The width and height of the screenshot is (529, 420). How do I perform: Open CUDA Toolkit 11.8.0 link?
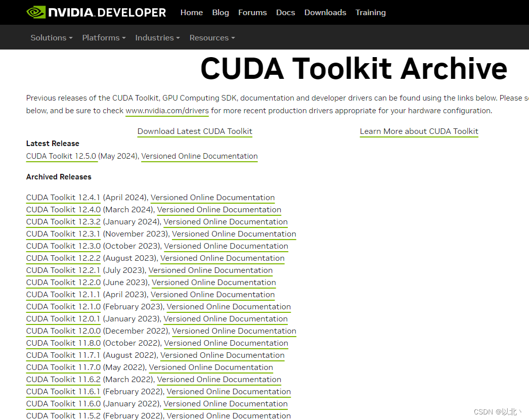pos(63,343)
